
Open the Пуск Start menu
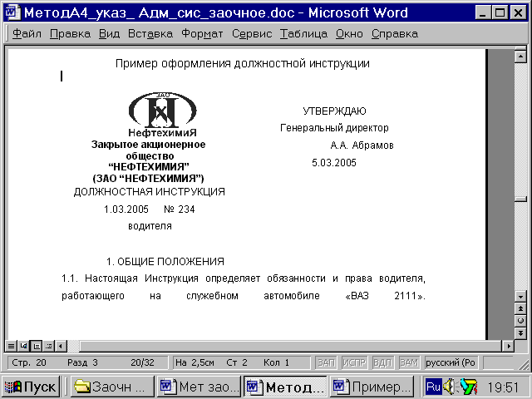pos(31,387)
